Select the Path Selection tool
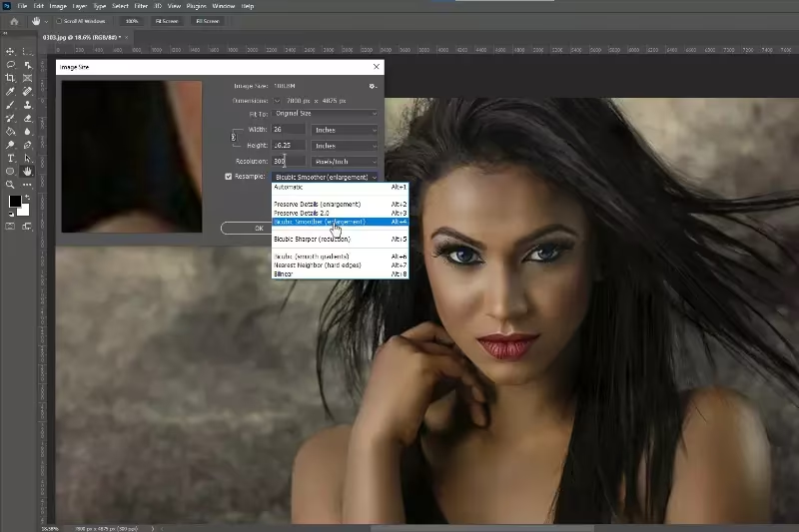The width and height of the screenshot is (799, 532). (28, 159)
